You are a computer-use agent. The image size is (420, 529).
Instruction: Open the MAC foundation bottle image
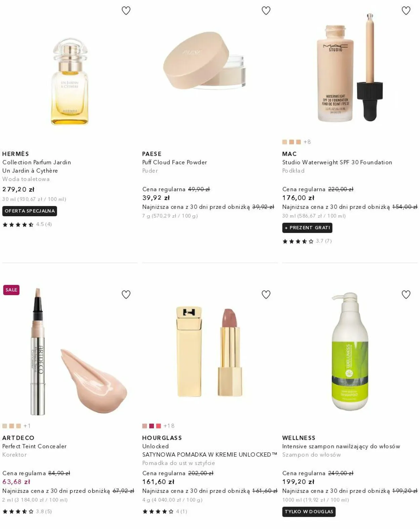click(x=350, y=67)
